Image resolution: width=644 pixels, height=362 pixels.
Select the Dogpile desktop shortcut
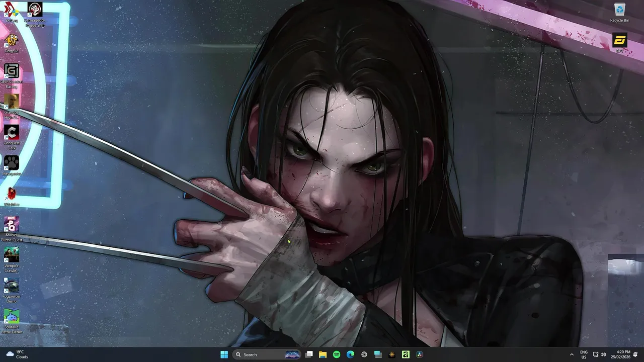click(x=12, y=43)
